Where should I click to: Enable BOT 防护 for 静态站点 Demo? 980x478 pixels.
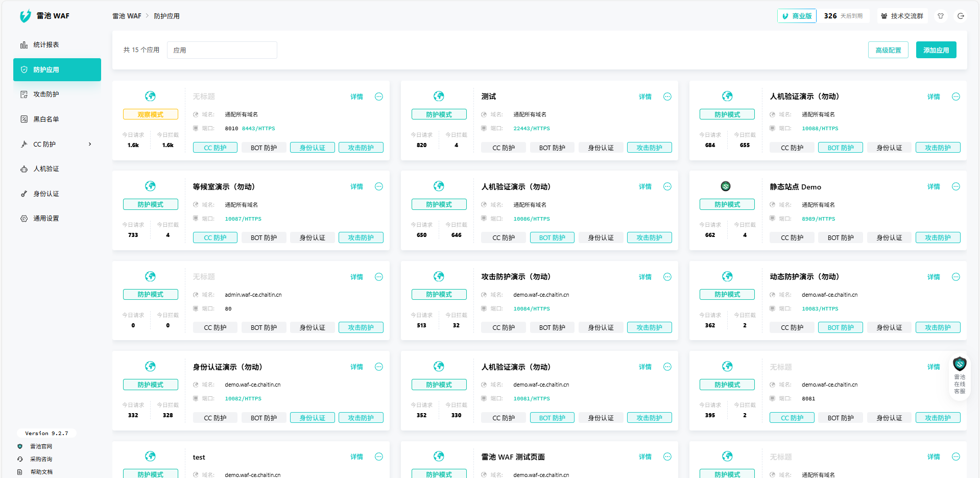(840, 237)
